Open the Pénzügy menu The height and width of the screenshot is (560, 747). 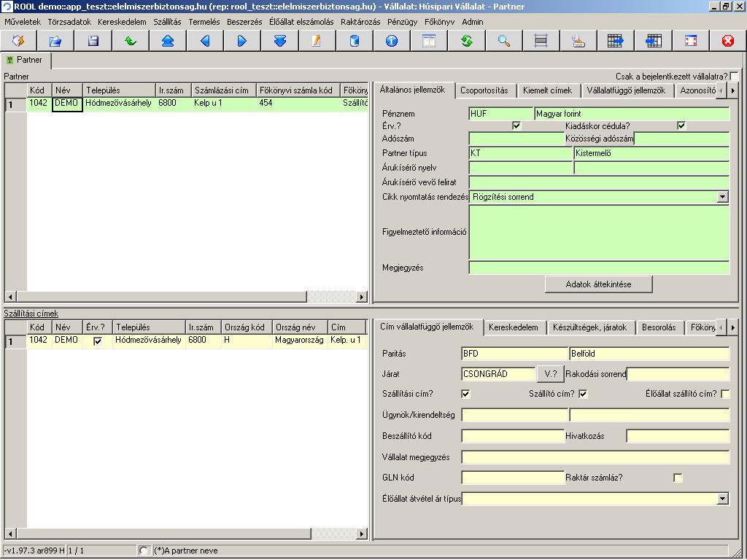(x=402, y=22)
